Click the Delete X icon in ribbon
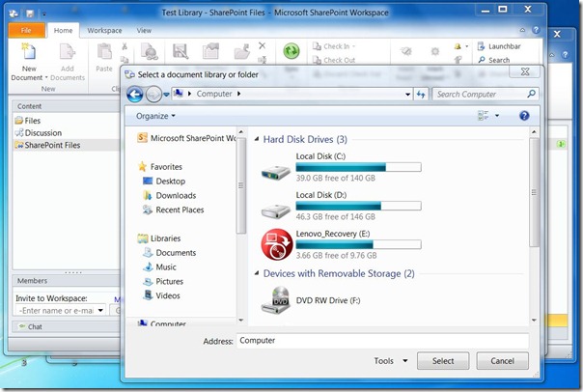This screenshot has width=583, height=392. pos(263,45)
